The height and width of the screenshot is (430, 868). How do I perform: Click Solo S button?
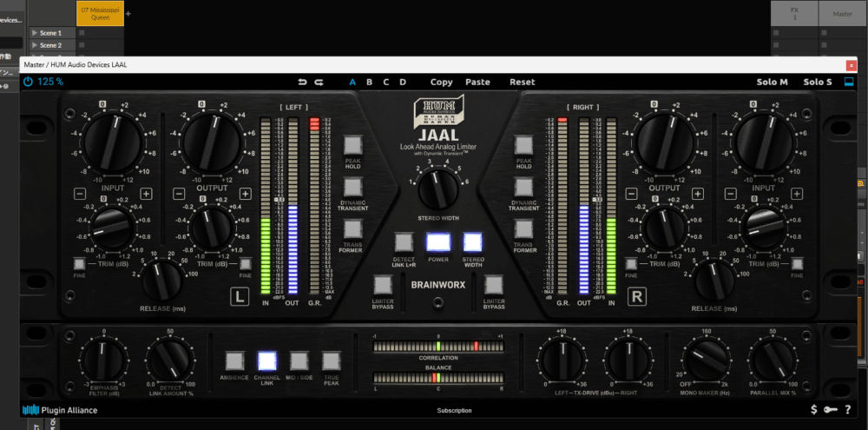[818, 82]
